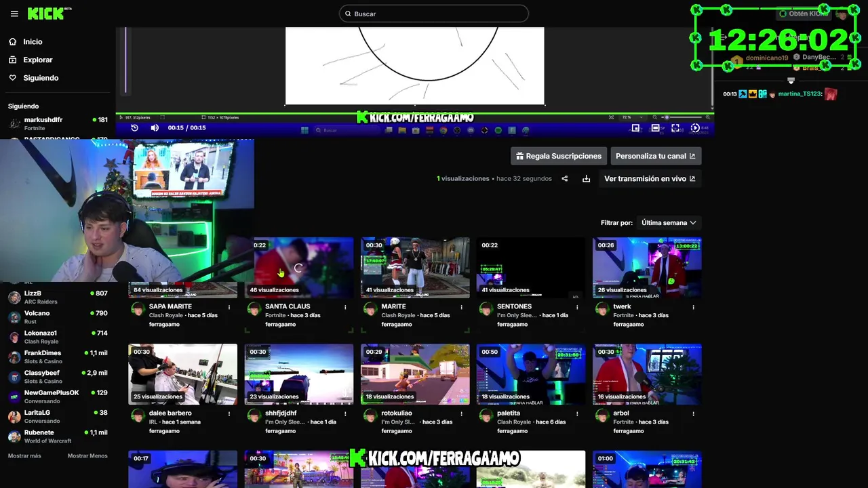Open LizzB channel in sidebar
868x488 pixels.
pos(58,297)
